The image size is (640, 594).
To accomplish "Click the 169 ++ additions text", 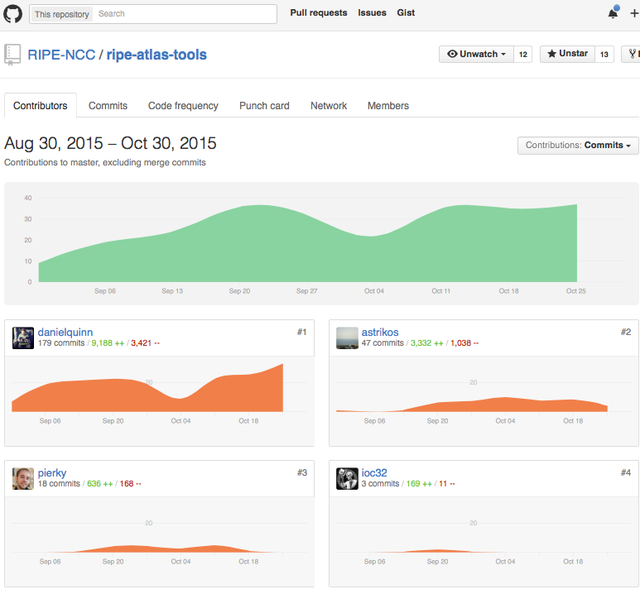I will coord(419,484).
